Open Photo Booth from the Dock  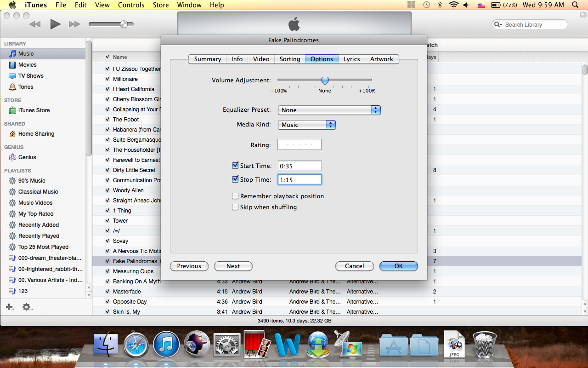point(256,345)
